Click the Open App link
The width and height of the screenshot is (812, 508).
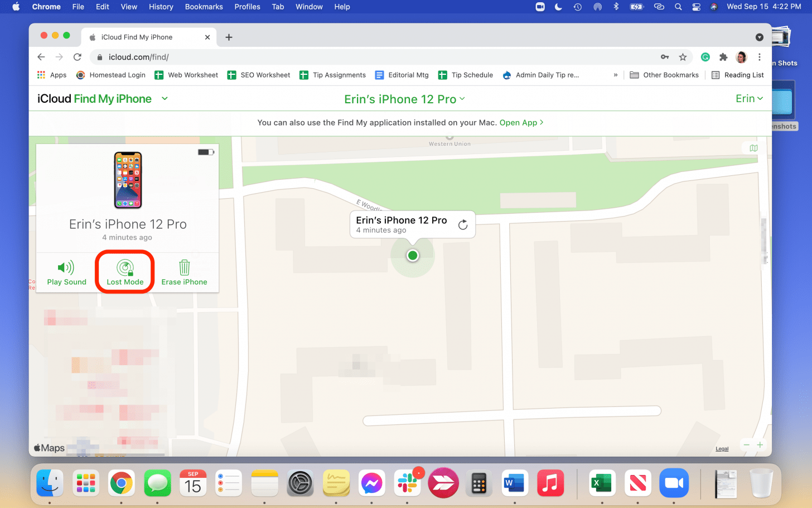coord(521,123)
